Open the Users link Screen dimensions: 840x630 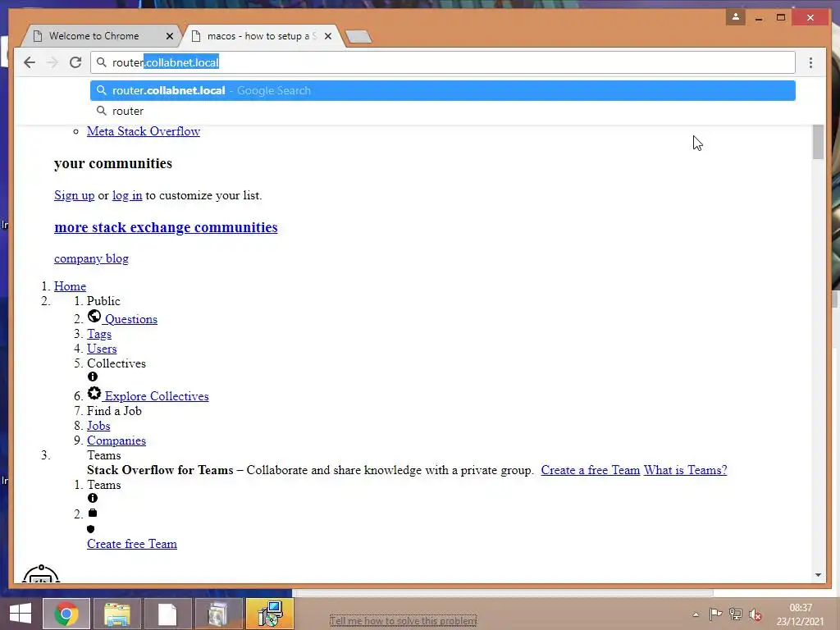pyautogui.click(x=102, y=349)
